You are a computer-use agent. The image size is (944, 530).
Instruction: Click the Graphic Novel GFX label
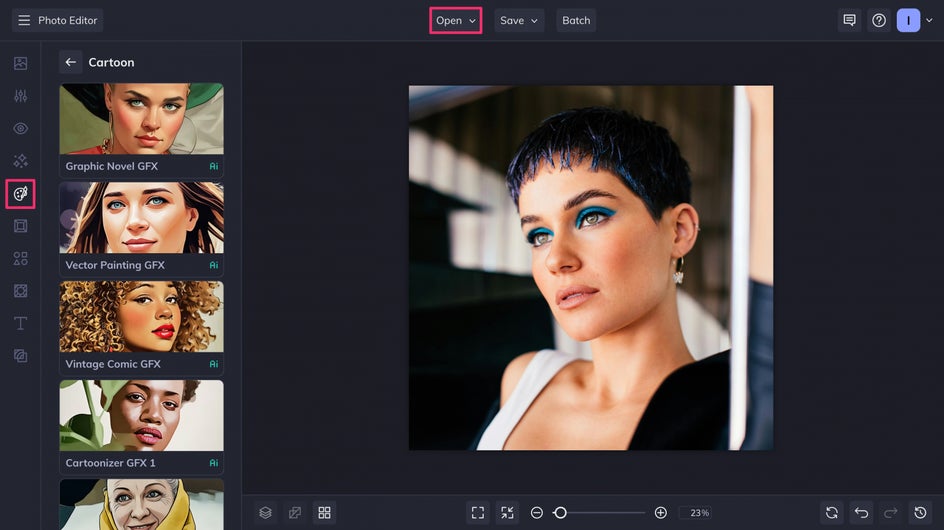(x=111, y=166)
